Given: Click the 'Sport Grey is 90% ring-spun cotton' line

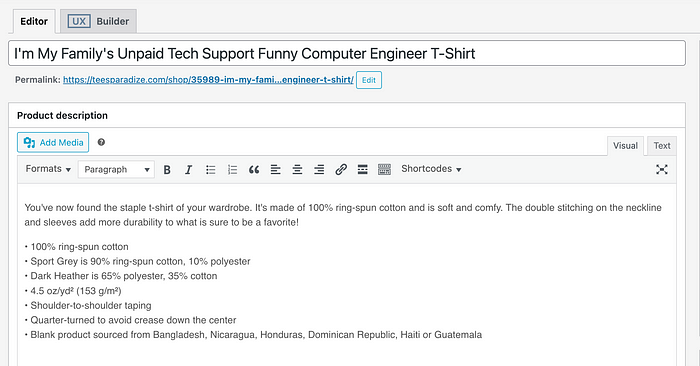Looking at the screenshot, I should click(138, 262).
